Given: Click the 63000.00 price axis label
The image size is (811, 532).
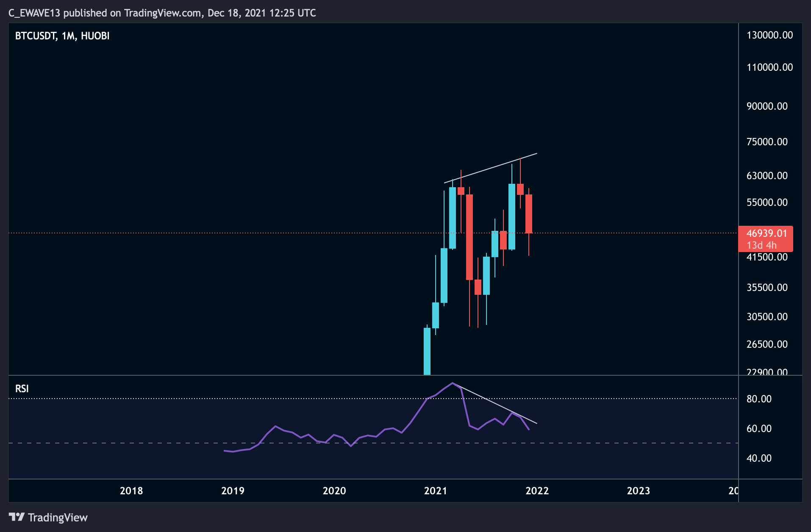Looking at the screenshot, I should tap(767, 176).
